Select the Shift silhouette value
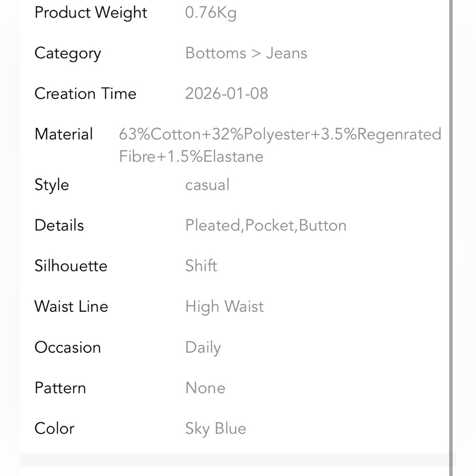Screen dimensions: 476x476 pyautogui.click(x=201, y=266)
